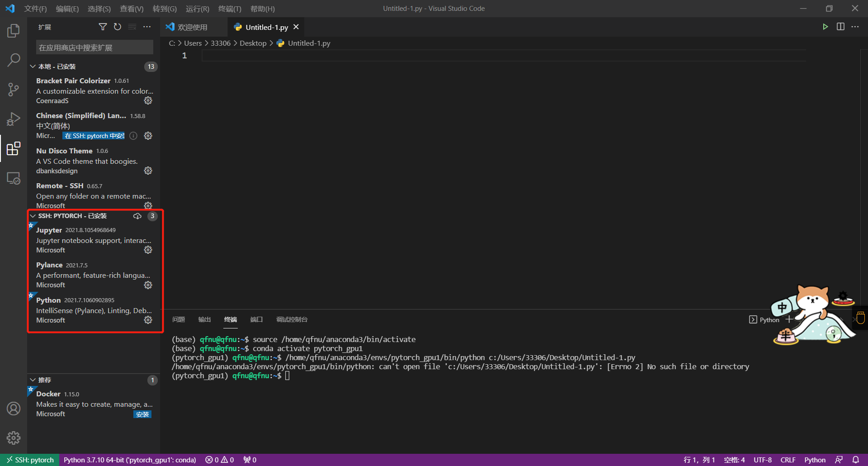868x466 pixels.
Task: Open the Selection menu
Action: coord(99,9)
